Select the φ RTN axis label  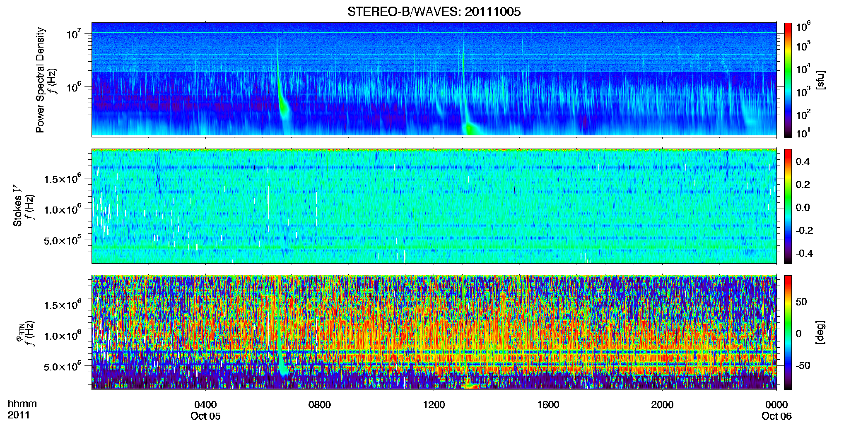click(19, 334)
